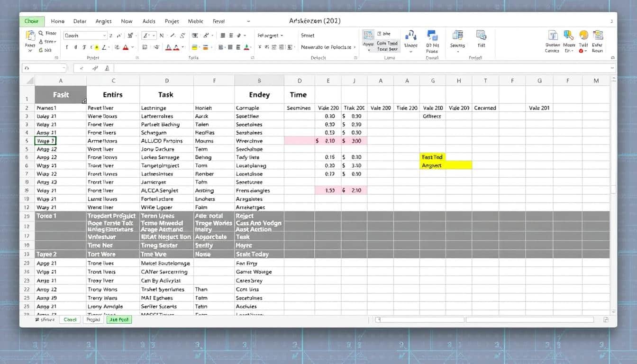This screenshot has height=364, width=637.
Task: Select the Task header cell
Action: click(x=166, y=95)
